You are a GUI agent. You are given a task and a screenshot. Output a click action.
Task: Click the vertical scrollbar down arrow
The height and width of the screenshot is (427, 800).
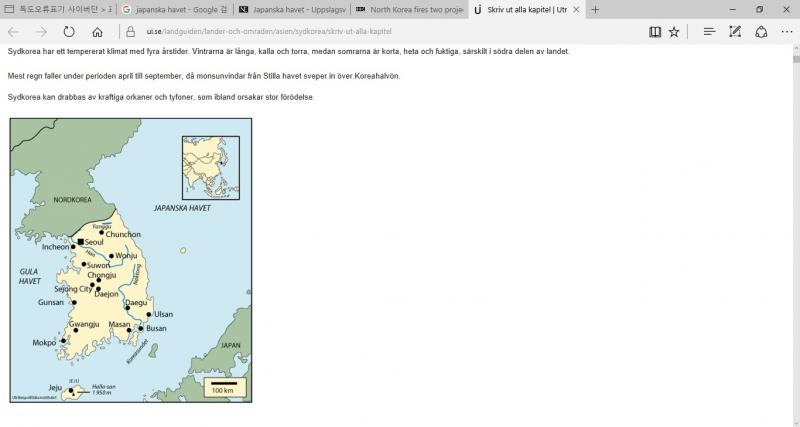pos(794,421)
